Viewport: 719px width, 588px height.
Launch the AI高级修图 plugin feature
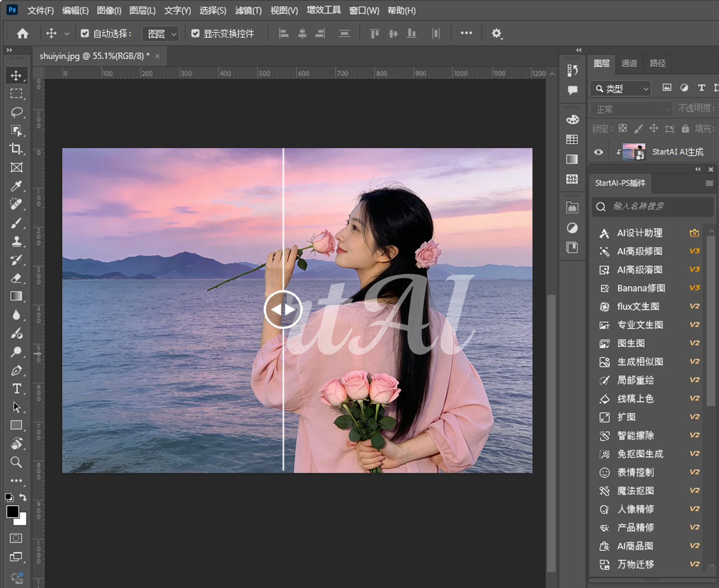point(639,251)
